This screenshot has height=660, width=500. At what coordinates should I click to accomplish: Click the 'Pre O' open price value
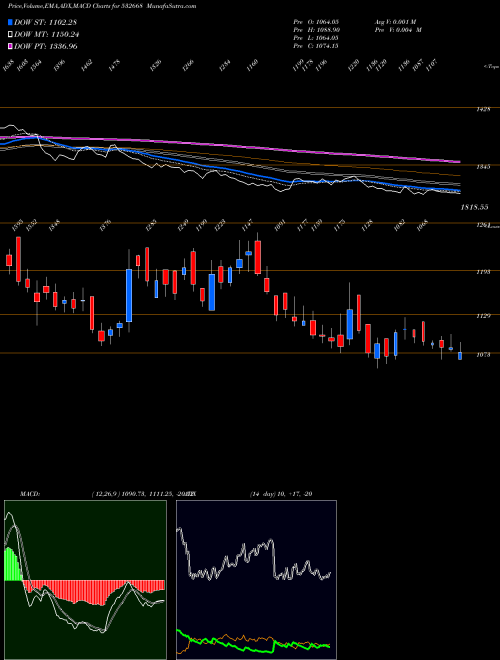316,21
